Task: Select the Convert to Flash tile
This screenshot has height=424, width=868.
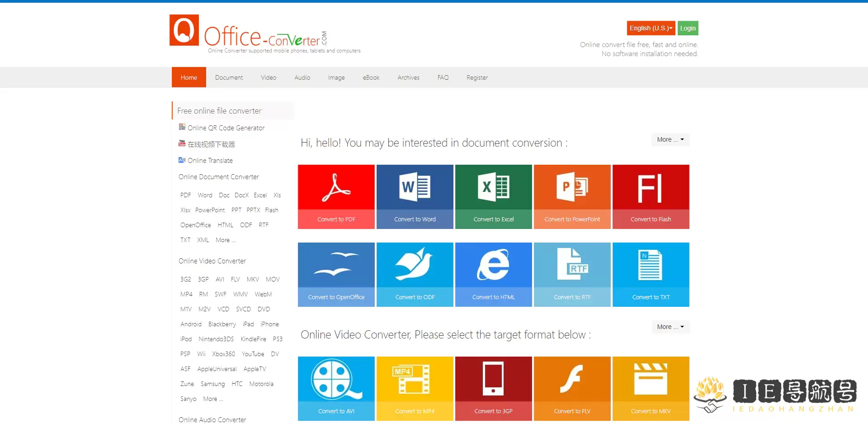Action: click(651, 196)
